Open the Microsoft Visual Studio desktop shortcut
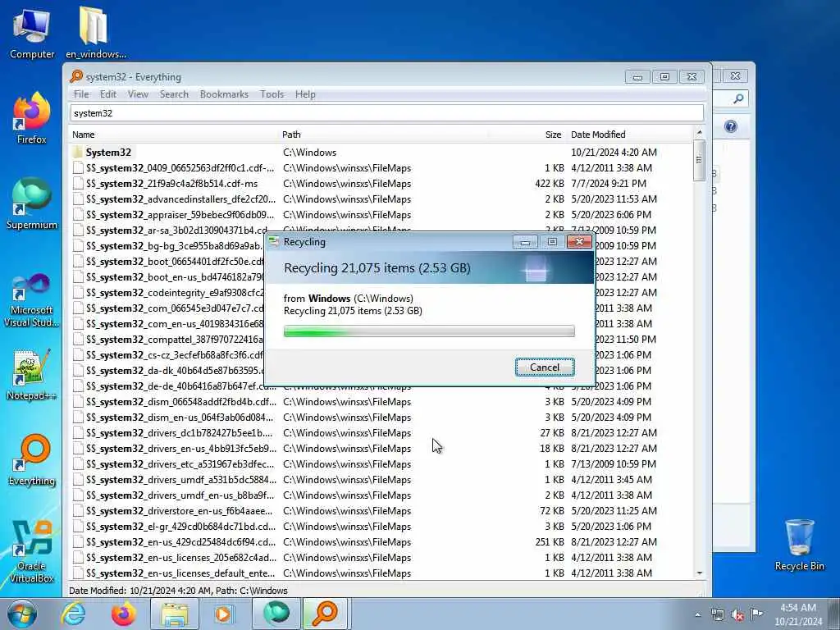Image resolution: width=840 pixels, height=630 pixels. click(32, 300)
